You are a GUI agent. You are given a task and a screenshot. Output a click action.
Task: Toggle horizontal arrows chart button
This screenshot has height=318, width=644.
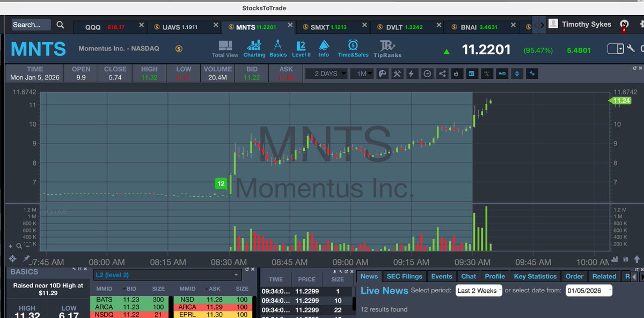coord(532,73)
